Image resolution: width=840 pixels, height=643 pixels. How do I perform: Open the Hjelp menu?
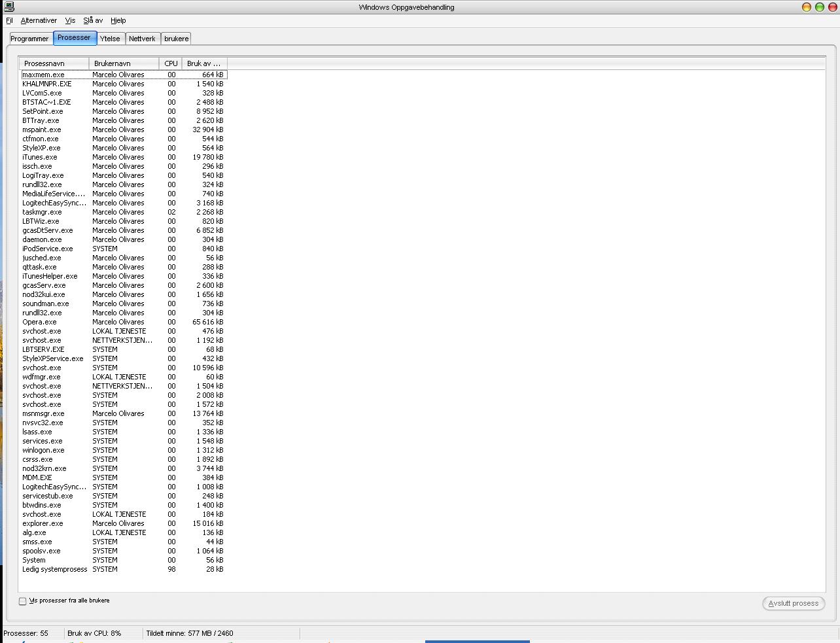pos(118,20)
